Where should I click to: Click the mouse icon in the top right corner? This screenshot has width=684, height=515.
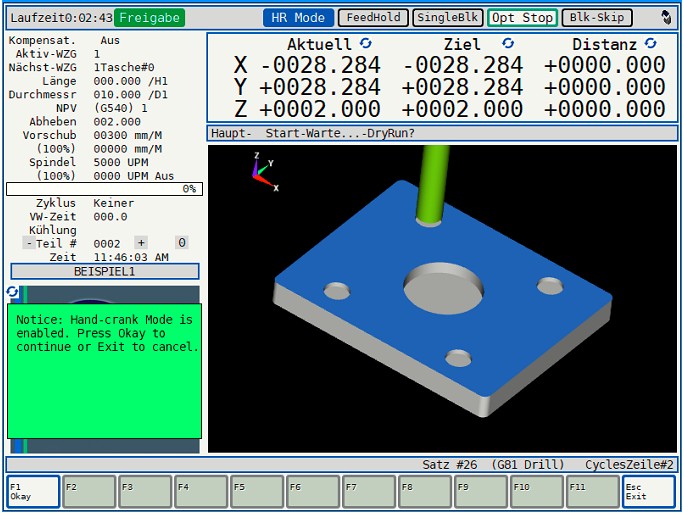point(666,17)
